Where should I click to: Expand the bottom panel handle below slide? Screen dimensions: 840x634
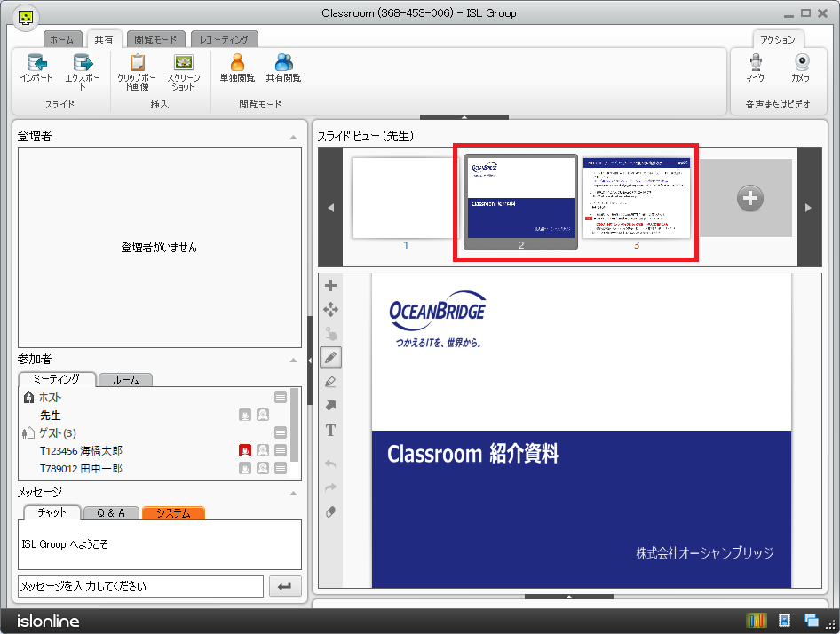[x=569, y=597]
